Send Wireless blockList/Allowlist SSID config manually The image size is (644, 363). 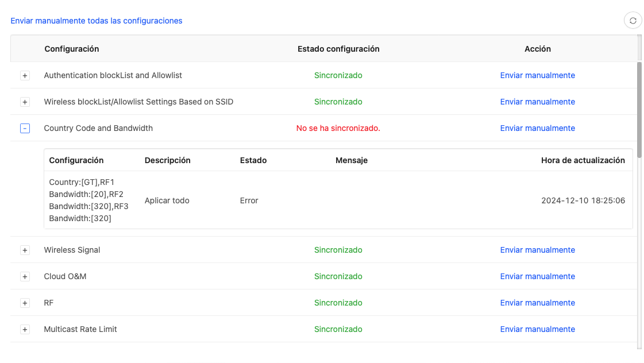pos(537,102)
